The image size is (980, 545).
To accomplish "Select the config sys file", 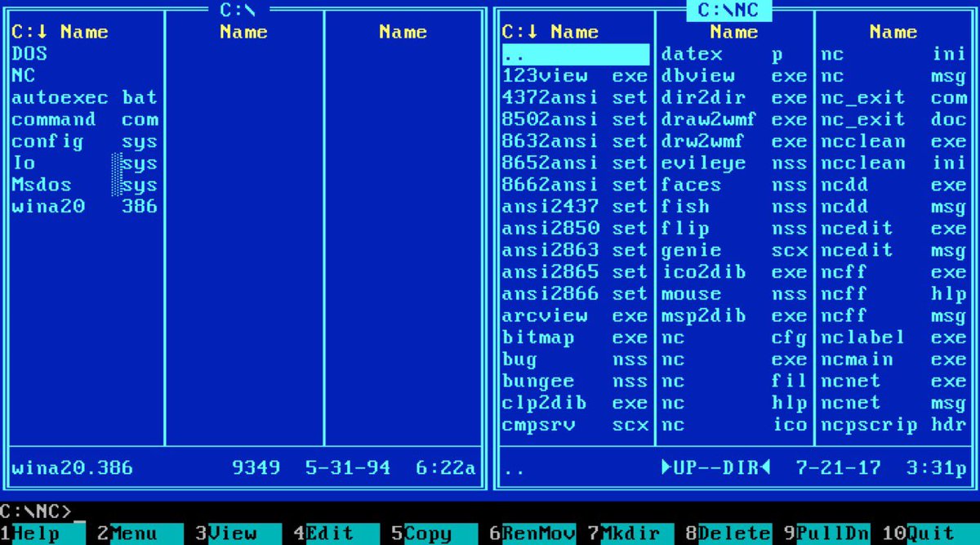I will coord(85,141).
